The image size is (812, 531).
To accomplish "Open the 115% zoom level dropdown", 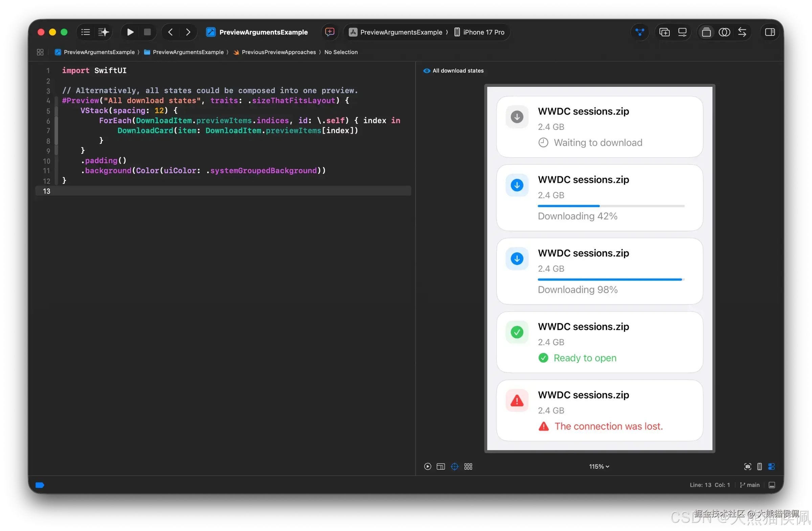I will pyautogui.click(x=599, y=466).
